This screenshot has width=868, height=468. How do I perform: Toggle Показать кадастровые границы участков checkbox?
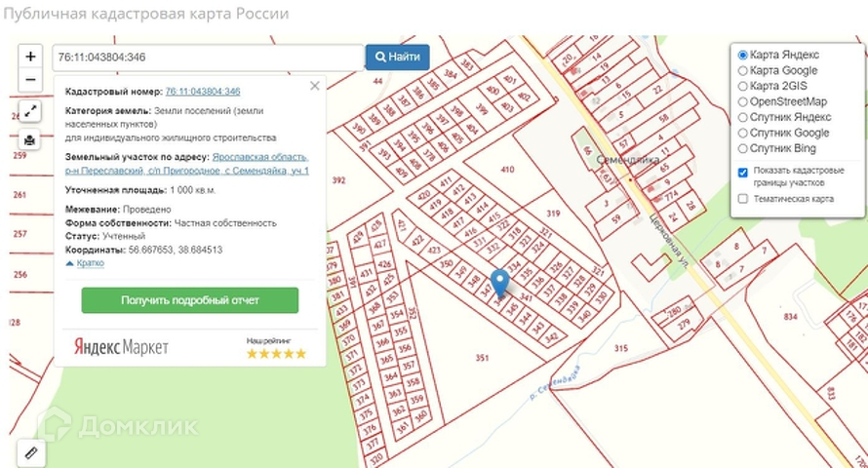coord(743,173)
